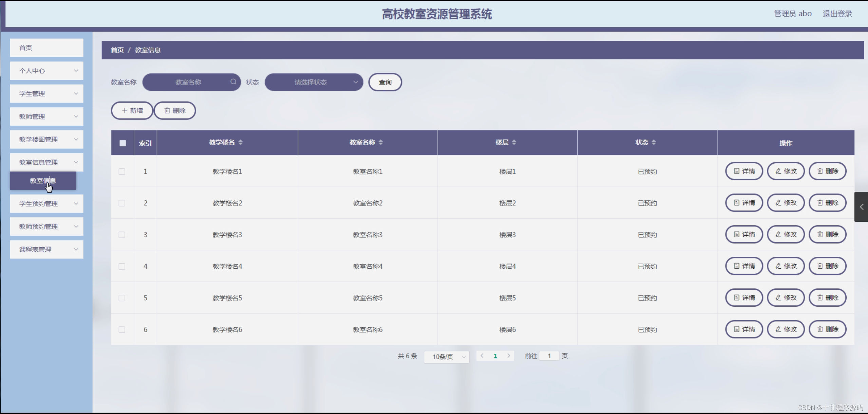Image resolution: width=868 pixels, height=414 pixels.
Task: Expand the 学生管理 sidebar menu
Action: [46, 93]
